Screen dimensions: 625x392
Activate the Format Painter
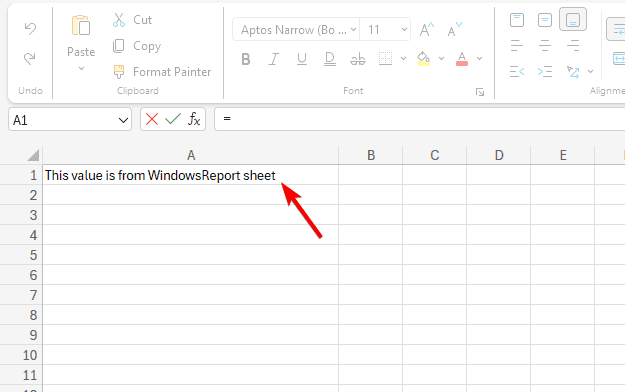pos(162,72)
